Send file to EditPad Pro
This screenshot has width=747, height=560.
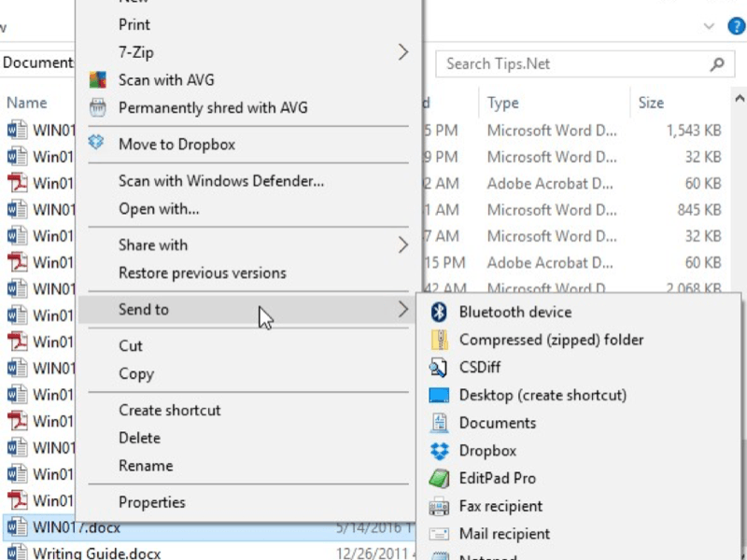tap(498, 478)
